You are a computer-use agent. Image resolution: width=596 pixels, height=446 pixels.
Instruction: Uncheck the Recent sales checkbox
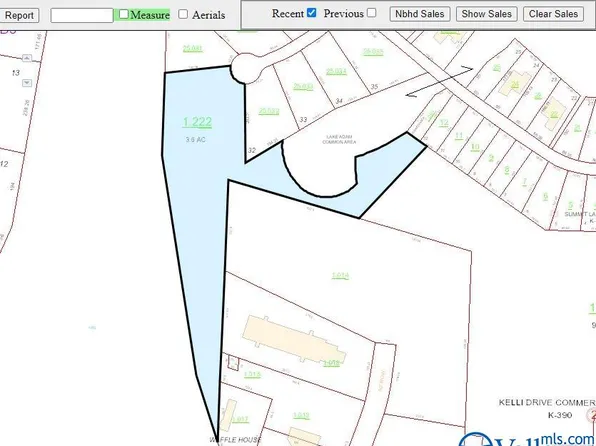311,13
